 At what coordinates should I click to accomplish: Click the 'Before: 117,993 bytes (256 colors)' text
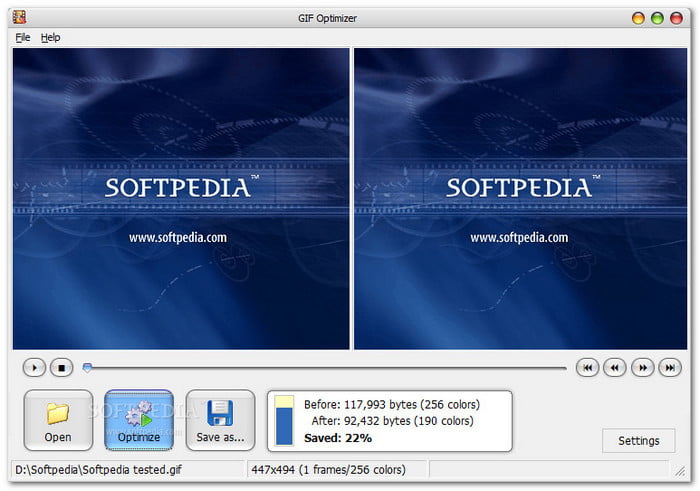pos(392,404)
